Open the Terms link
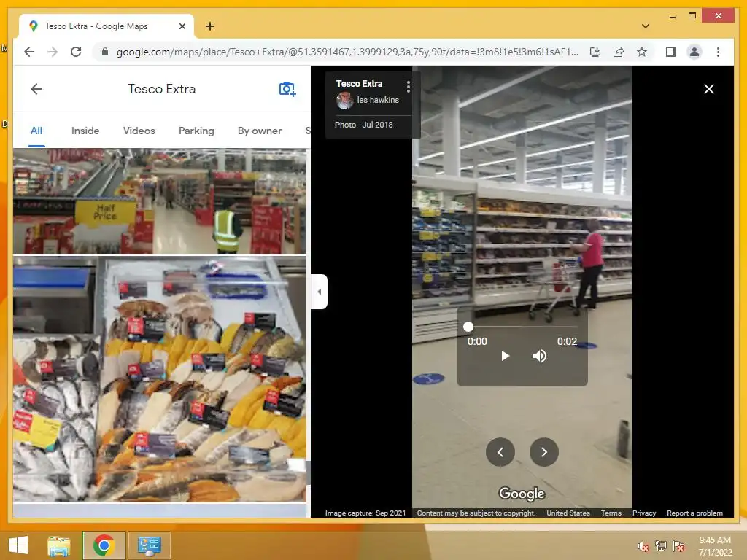747x560 pixels. [611, 513]
